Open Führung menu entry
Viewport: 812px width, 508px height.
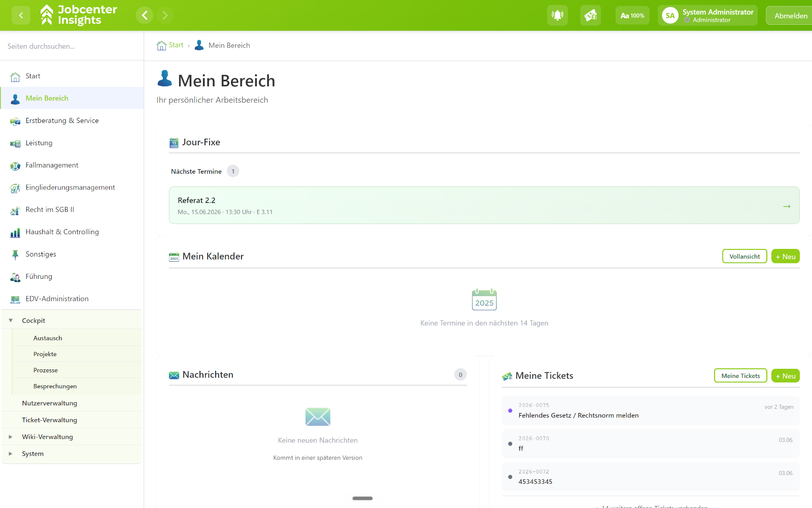click(x=39, y=276)
